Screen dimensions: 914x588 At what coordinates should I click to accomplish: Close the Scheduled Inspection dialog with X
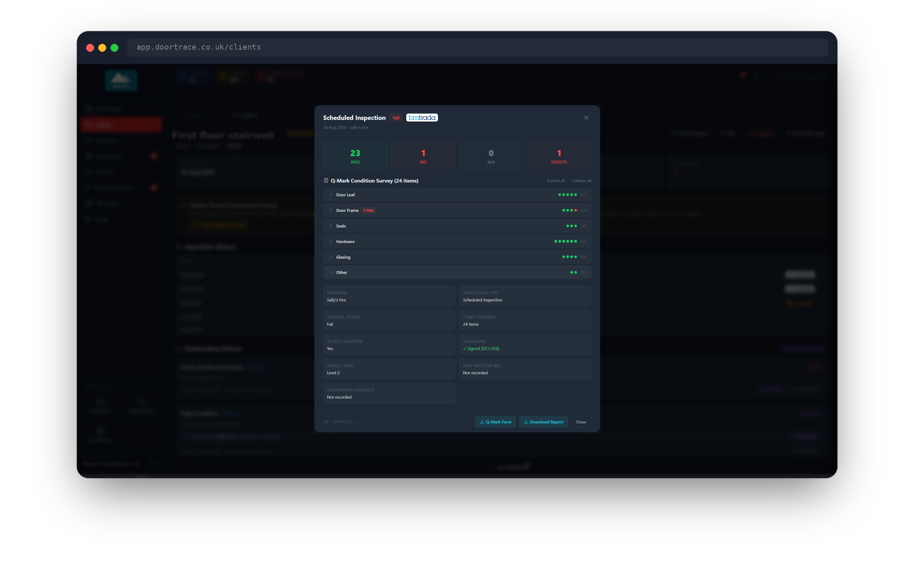click(586, 118)
